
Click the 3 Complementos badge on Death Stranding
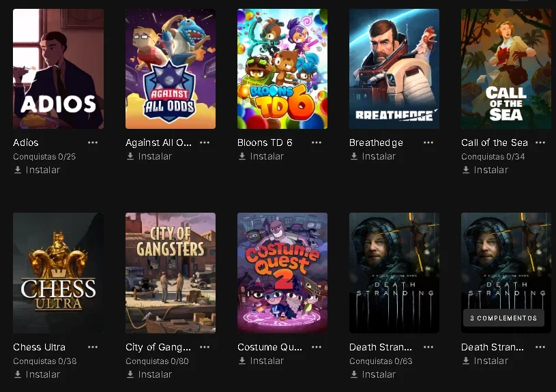[503, 318]
